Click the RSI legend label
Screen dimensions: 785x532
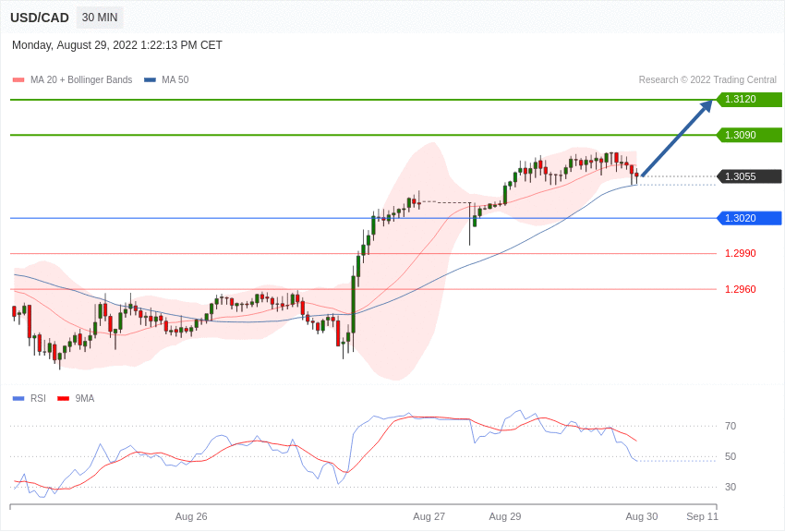pos(38,398)
